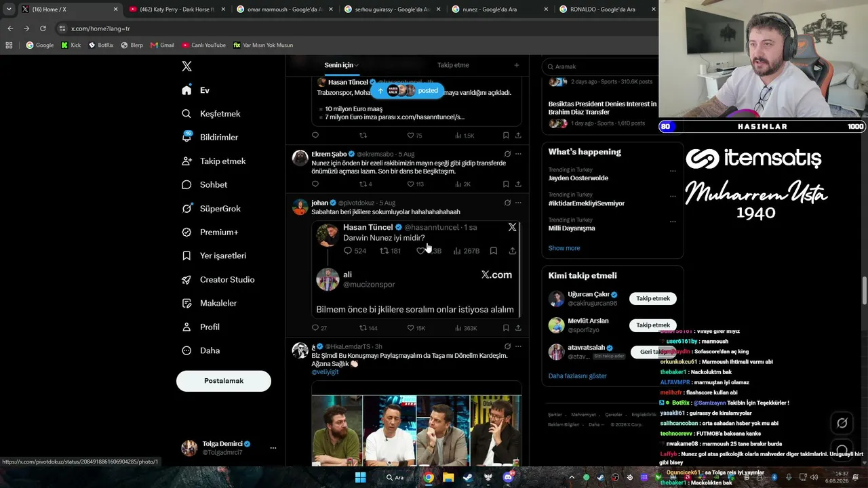Open Sohbet chat from sidebar
The height and width of the screenshot is (488, 868).
click(204, 184)
